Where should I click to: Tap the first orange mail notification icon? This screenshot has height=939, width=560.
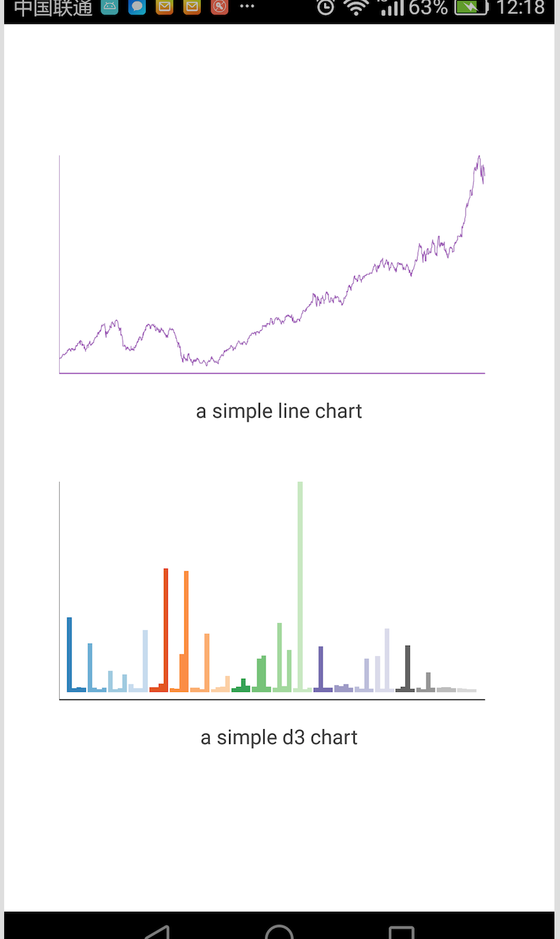point(164,8)
